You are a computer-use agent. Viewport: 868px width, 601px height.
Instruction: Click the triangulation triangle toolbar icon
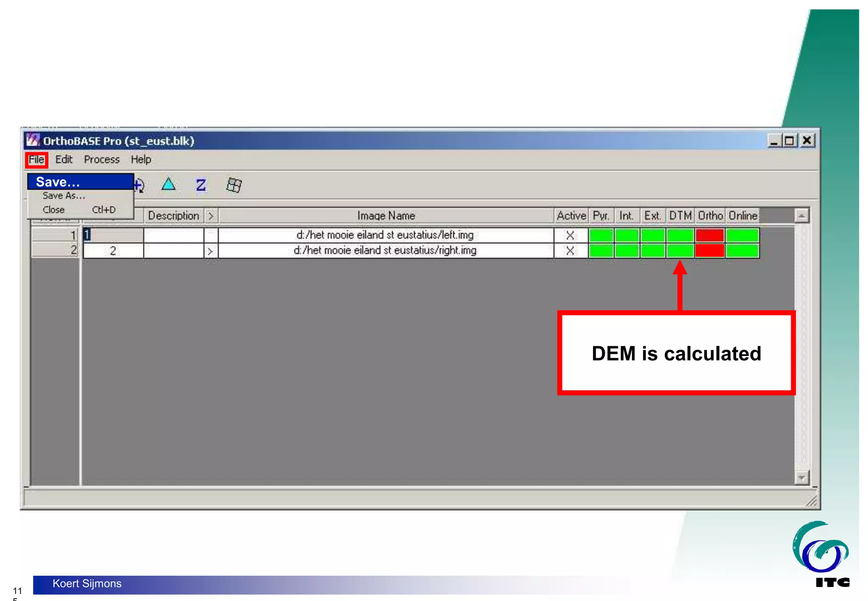click(x=169, y=184)
